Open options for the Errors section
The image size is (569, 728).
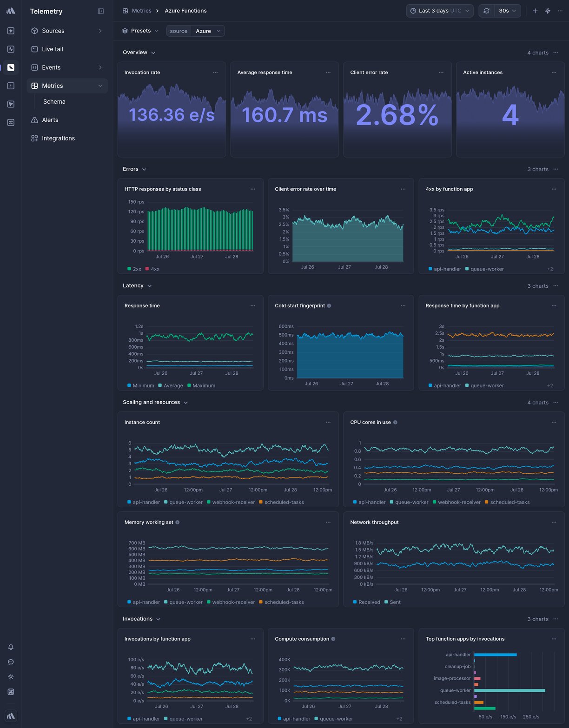point(556,169)
